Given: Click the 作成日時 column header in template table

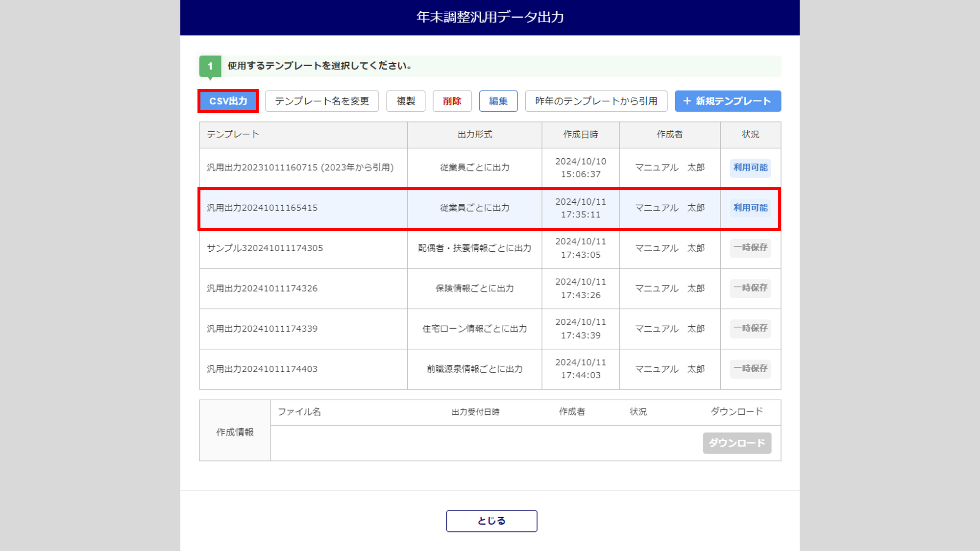Looking at the screenshot, I should [581, 134].
